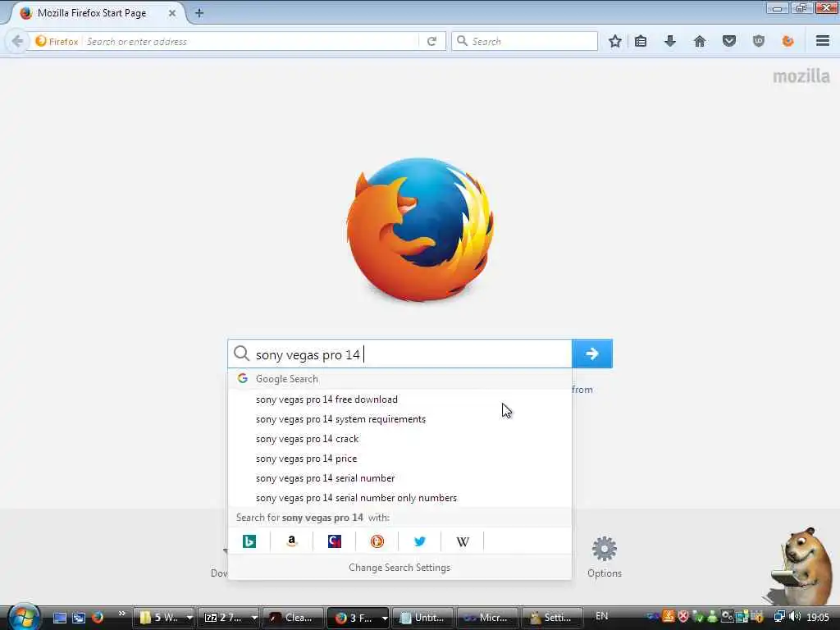Search with Bing icon

(249, 541)
